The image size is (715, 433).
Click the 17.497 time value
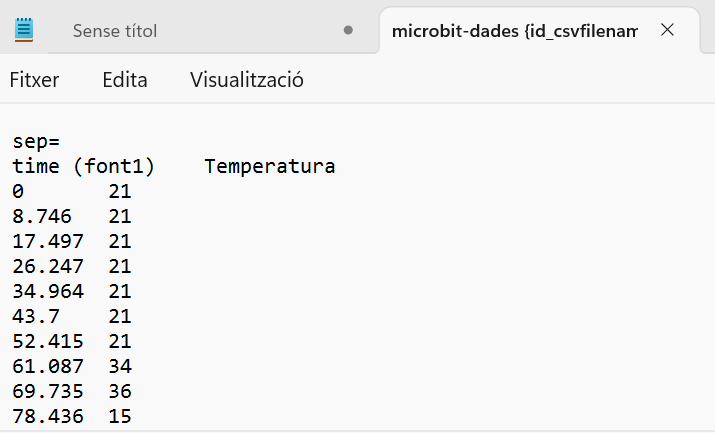click(x=48, y=241)
